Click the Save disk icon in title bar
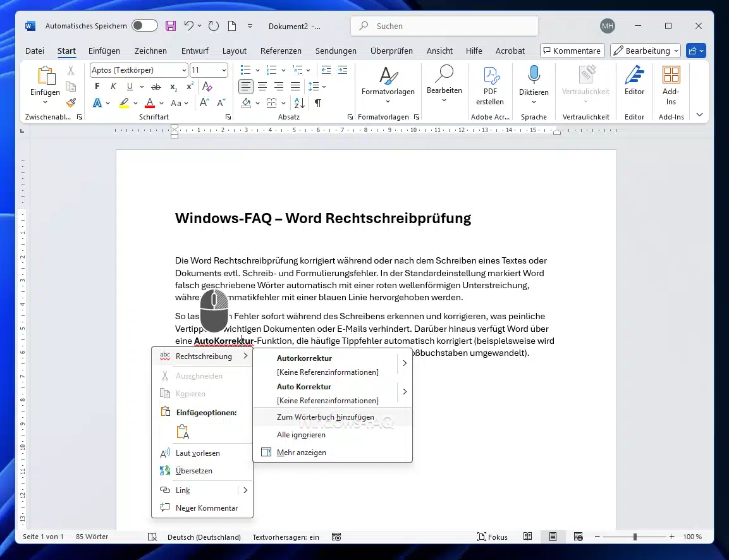The image size is (729, 560). 171,26
